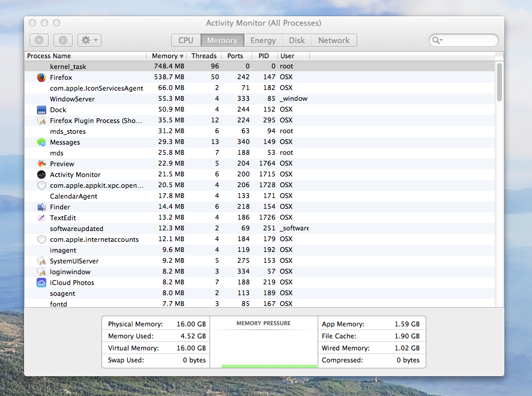Image resolution: width=532 pixels, height=396 pixels.
Task: Select the Memory tab
Action: (222, 40)
